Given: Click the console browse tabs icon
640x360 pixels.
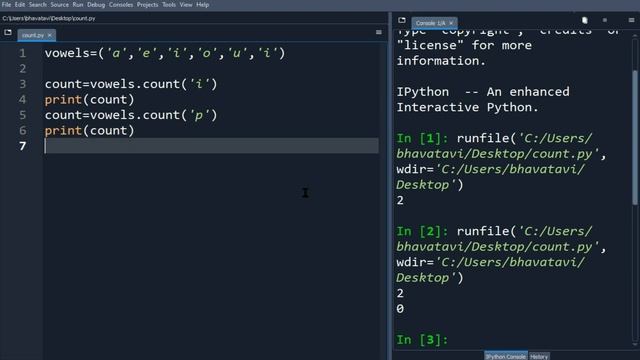Looking at the screenshot, I should pos(402,20).
